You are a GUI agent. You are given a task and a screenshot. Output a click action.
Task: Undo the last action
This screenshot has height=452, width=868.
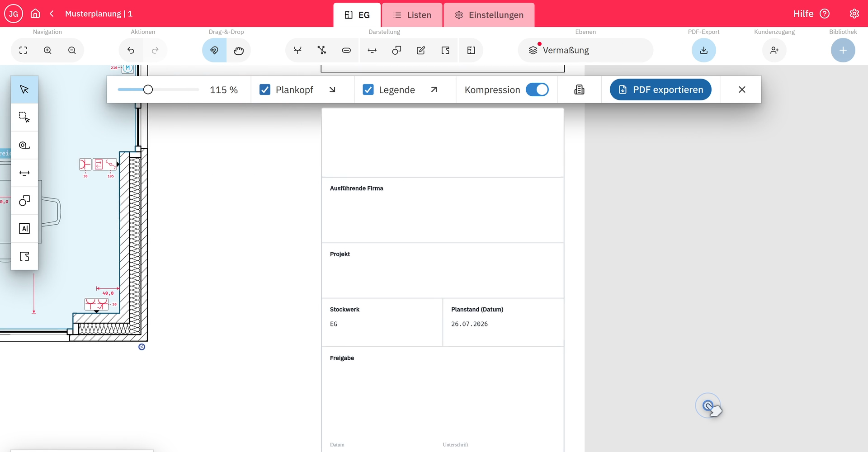point(131,50)
